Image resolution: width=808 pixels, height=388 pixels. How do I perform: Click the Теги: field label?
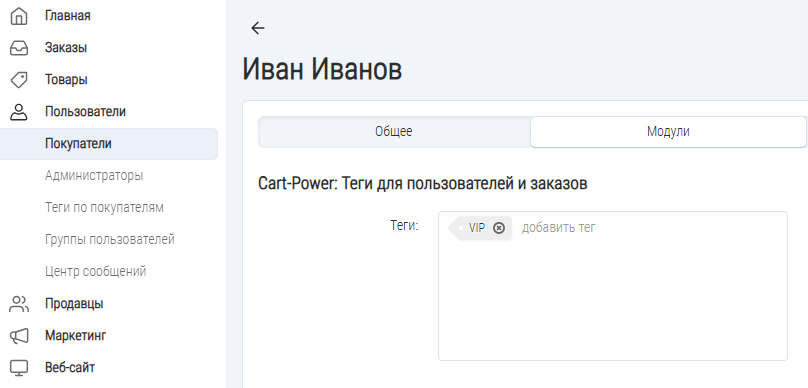(405, 225)
